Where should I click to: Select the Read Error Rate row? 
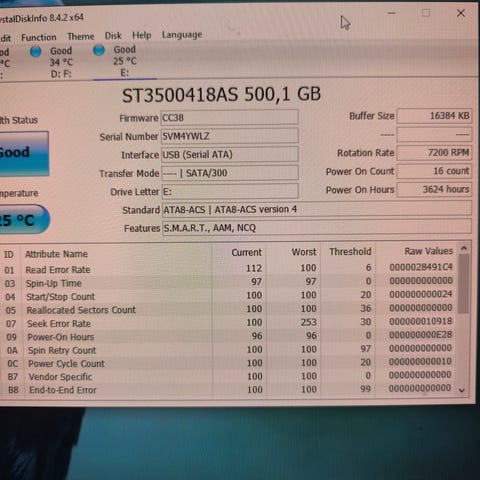[x=229, y=268]
